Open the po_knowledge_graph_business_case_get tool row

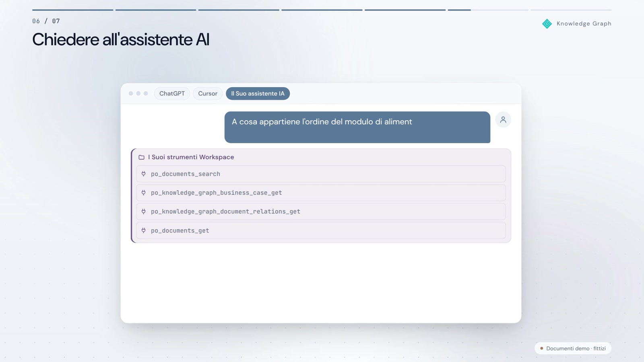321,193
